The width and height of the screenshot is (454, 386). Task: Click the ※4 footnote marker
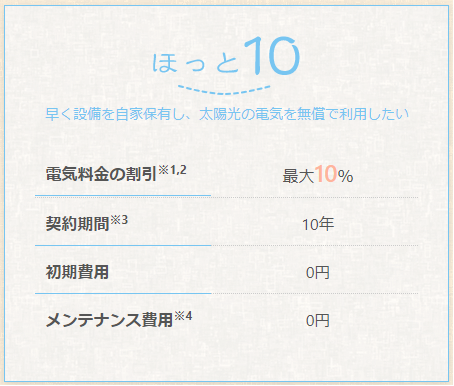(183, 316)
